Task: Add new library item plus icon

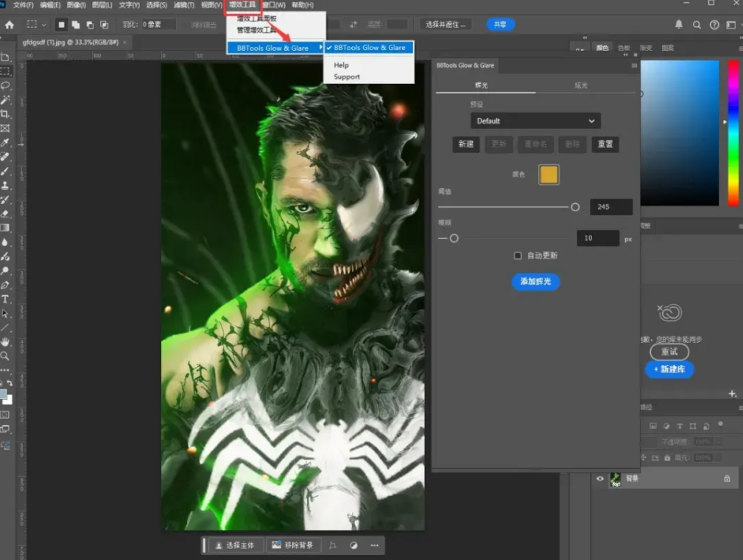Action: pos(732,394)
